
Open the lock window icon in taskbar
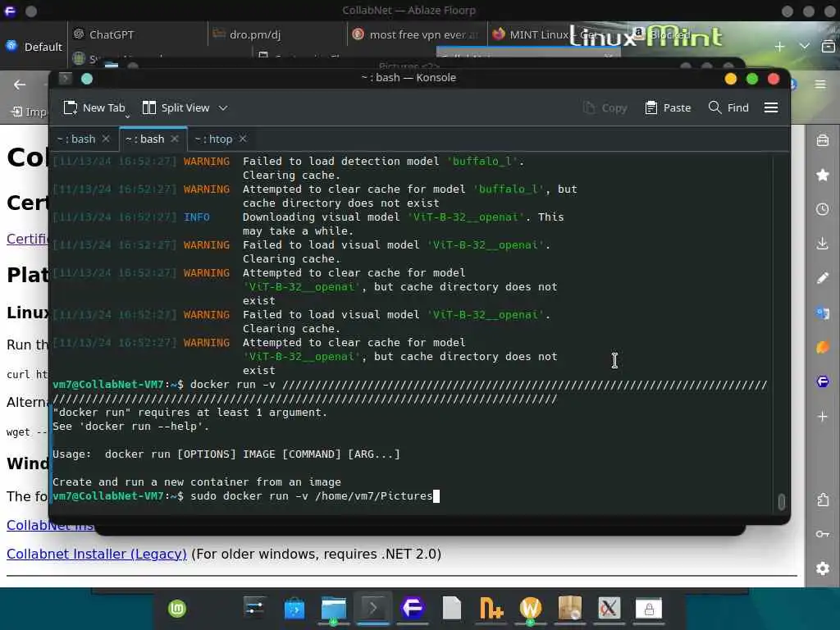pos(649,609)
